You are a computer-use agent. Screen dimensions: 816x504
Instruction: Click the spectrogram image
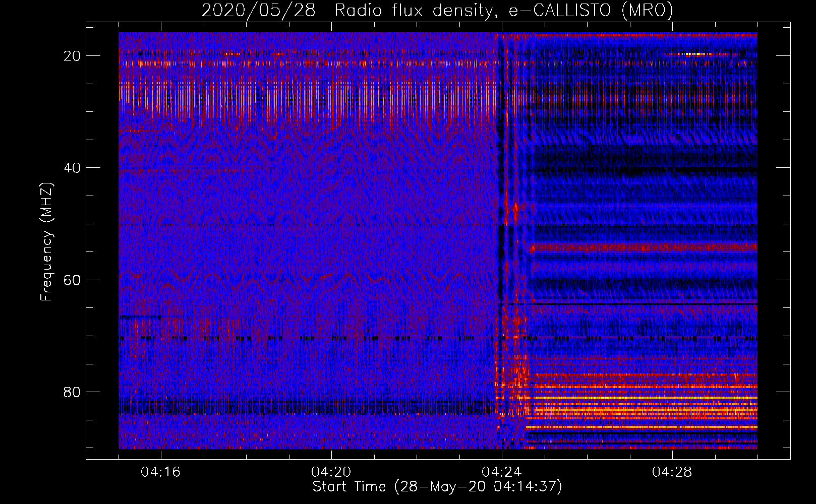click(438, 240)
